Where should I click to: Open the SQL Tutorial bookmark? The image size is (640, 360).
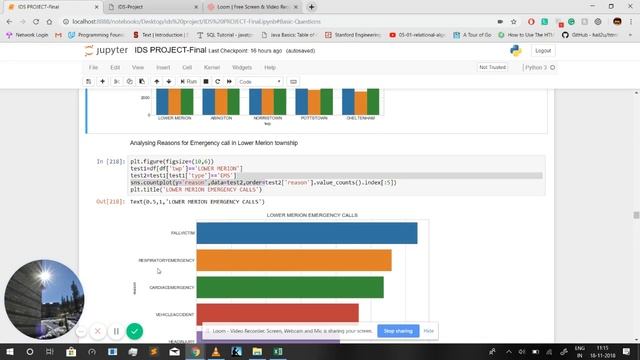(x=225, y=35)
